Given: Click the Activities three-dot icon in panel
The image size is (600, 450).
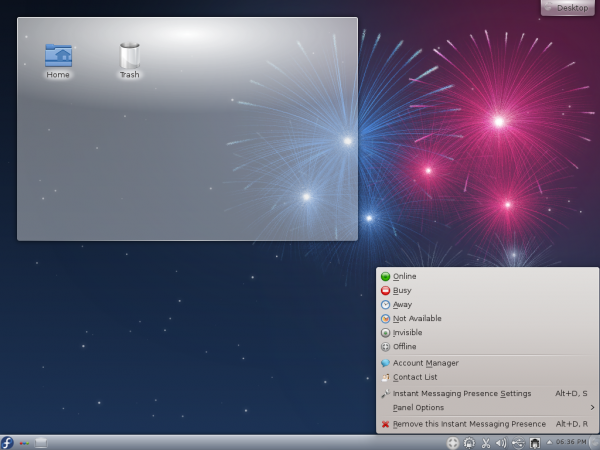Looking at the screenshot, I should pos(25,442).
